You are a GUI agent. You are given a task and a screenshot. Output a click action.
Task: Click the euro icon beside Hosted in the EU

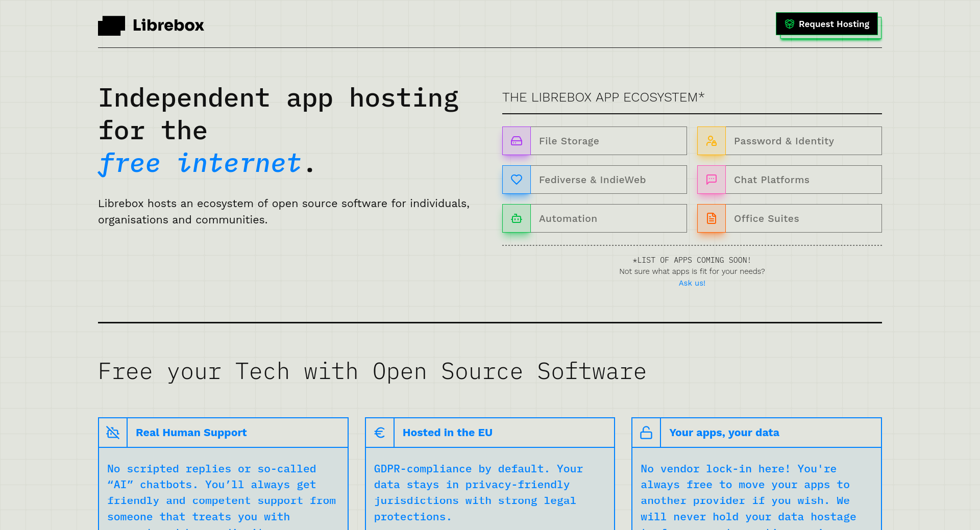point(380,433)
